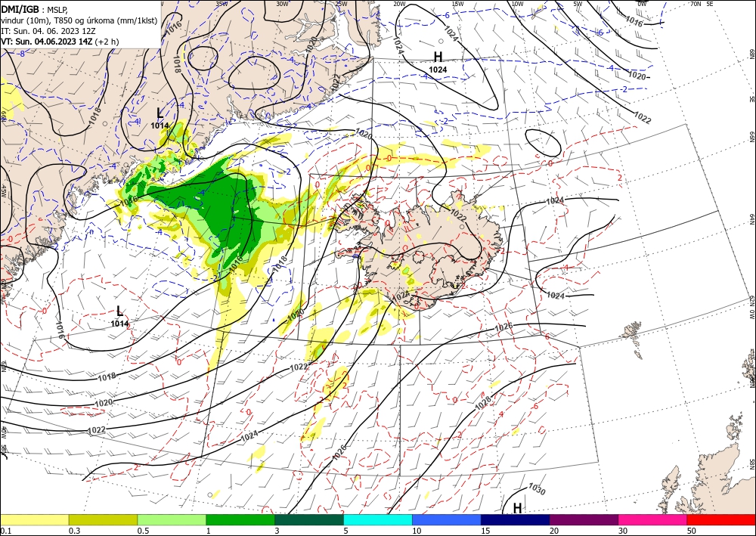Select the light green 0.5–1 legend swatch
The image size is (756, 536).
pyautogui.click(x=172, y=519)
